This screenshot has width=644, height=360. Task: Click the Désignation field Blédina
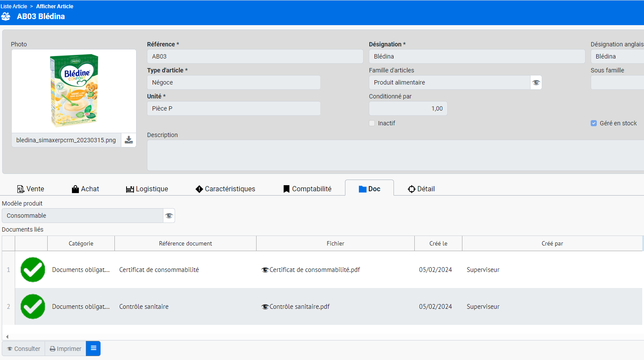click(477, 56)
